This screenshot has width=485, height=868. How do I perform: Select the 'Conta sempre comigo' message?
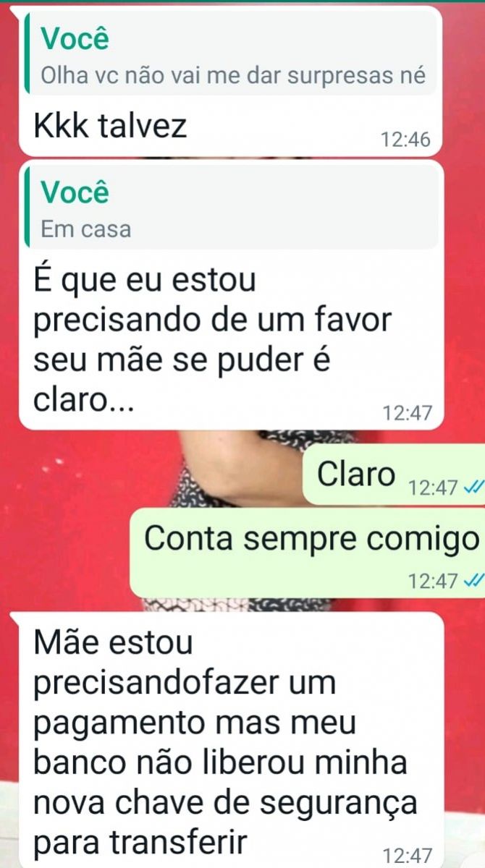point(307,553)
